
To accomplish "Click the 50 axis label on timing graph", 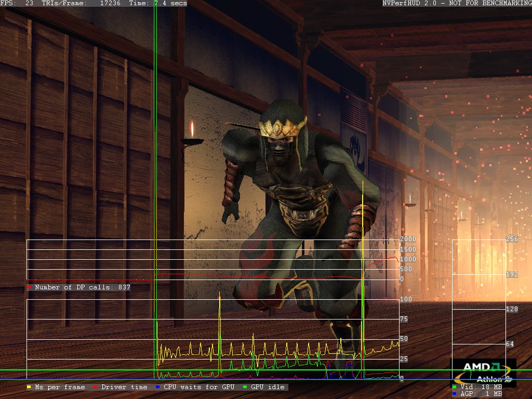I will point(404,339).
